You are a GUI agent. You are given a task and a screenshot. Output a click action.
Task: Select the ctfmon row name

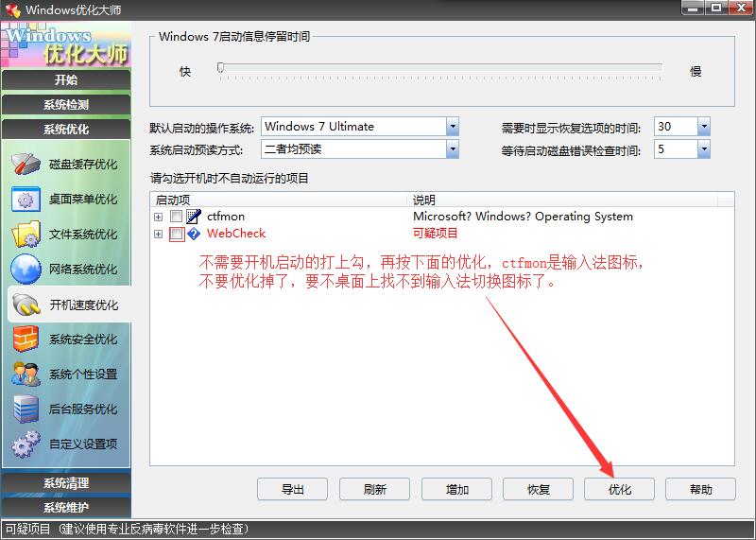click(226, 217)
